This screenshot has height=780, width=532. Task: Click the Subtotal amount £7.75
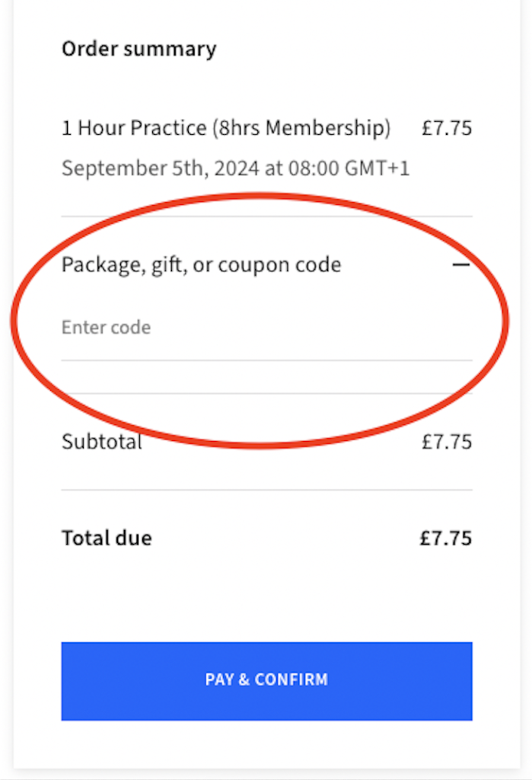point(447,442)
